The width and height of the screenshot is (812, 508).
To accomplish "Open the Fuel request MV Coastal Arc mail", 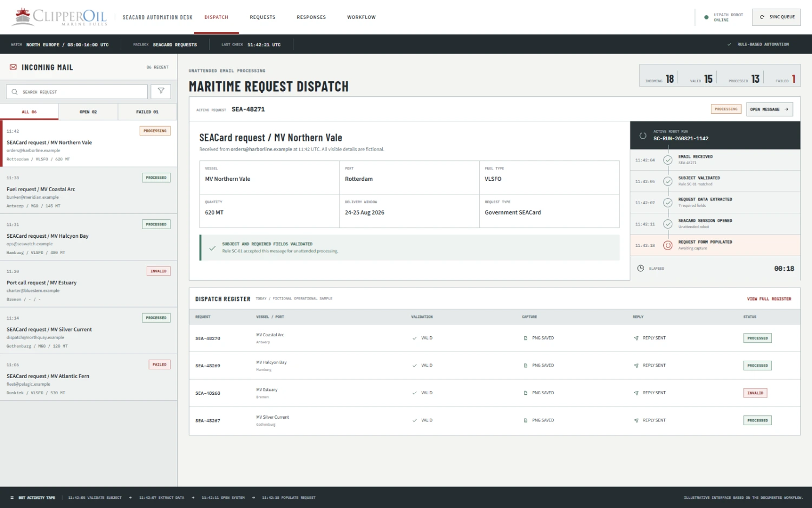I will pyautogui.click(x=89, y=190).
